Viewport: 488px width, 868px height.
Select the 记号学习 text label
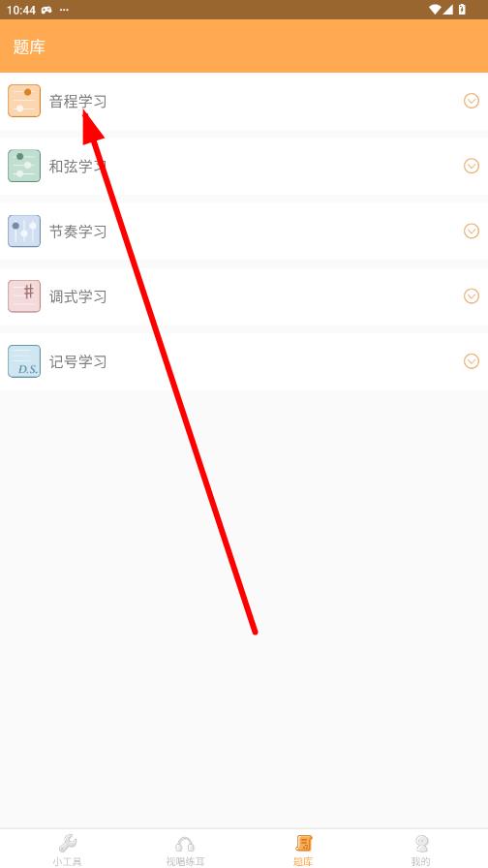tap(78, 361)
